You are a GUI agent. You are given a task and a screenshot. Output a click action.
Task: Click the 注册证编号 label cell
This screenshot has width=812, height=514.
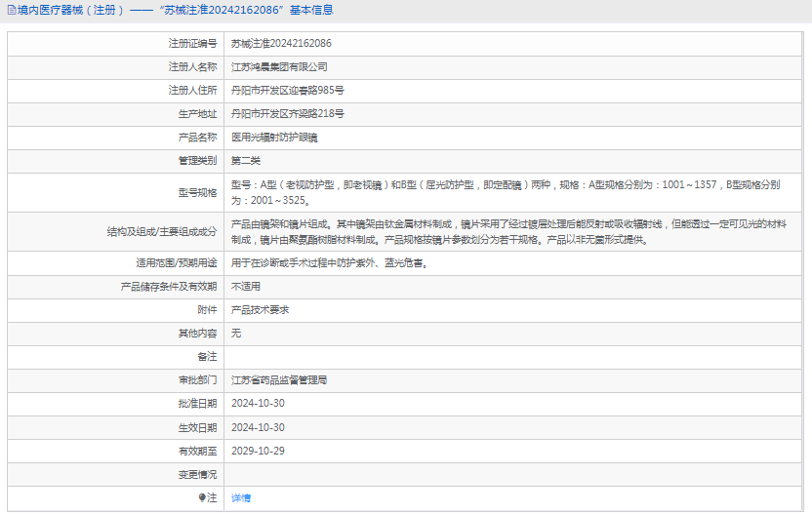pyautogui.click(x=115, y=44)
